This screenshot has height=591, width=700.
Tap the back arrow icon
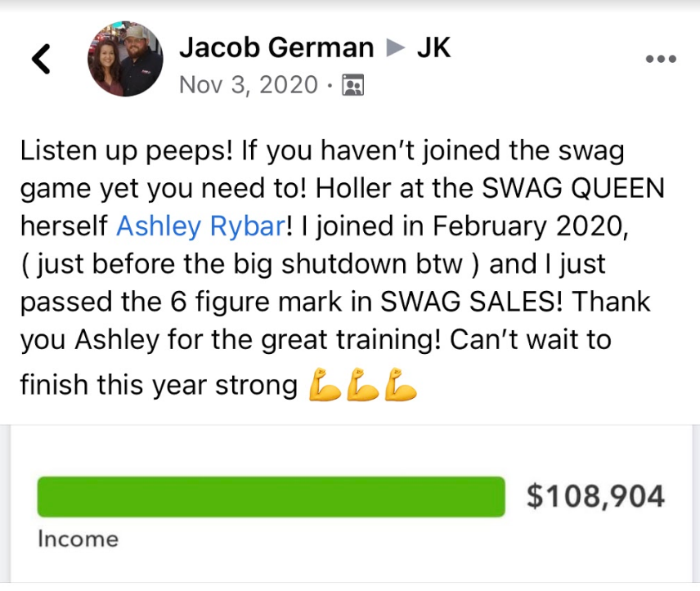pyautogui.click(x=41, y=57)
